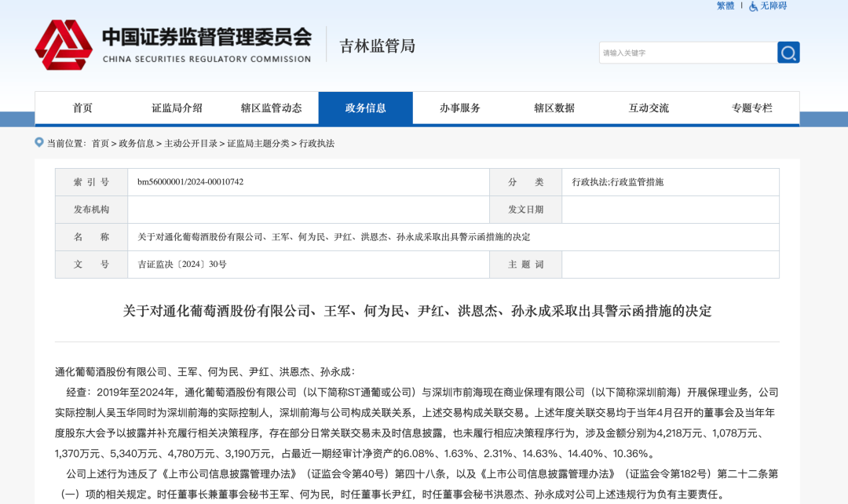Click the name row's document title text
The height and width of the screenshot is (504, 848).
334,237
